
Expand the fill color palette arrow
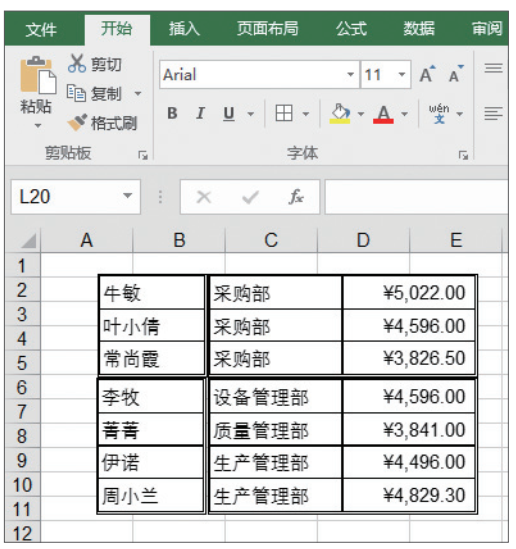(x=361, y=114)
